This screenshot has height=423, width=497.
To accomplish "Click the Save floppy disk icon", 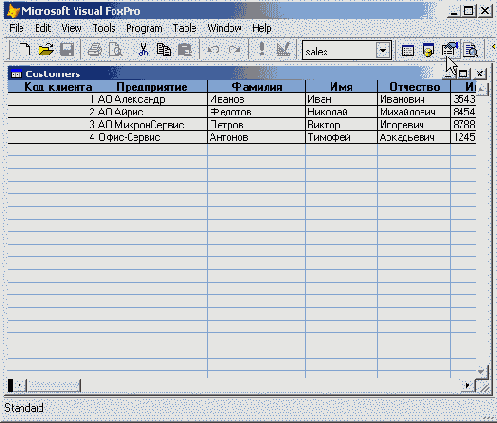I will coord(67,50).
